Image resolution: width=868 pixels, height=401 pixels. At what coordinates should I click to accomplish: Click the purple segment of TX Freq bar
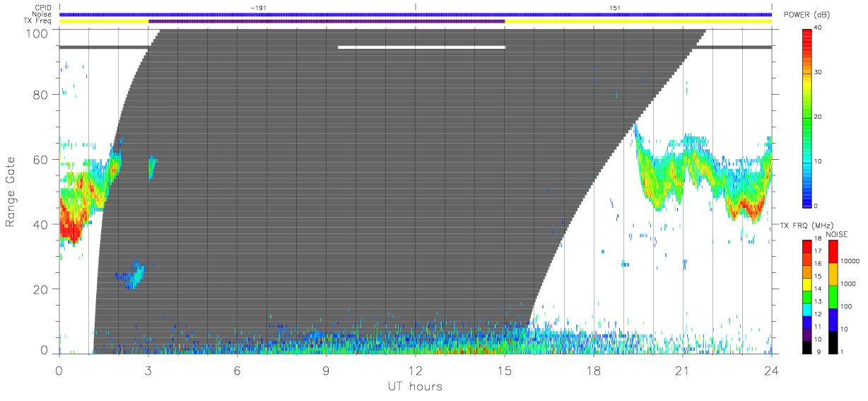[327, 21]
